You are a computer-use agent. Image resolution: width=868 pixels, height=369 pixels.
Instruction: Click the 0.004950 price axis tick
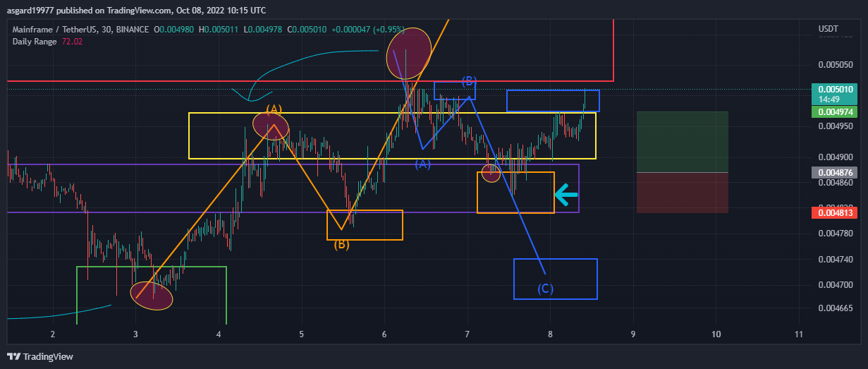click(836, 126)
